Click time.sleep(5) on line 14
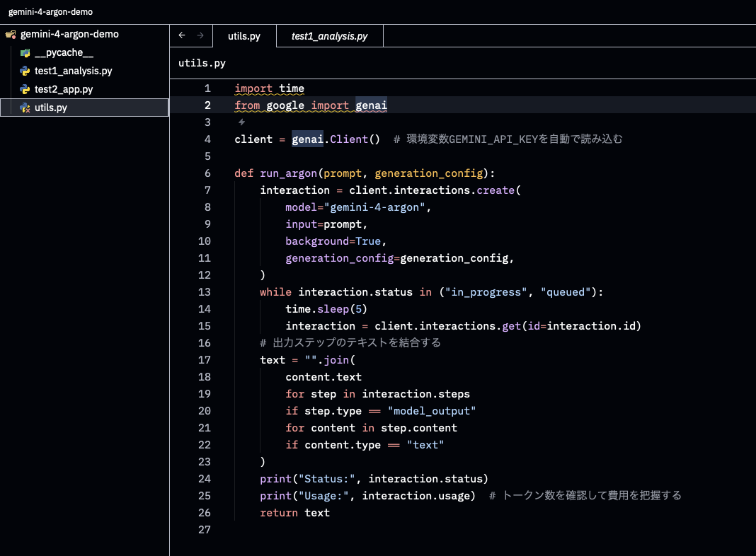Screen dimensions: 756x556 click(x=326, y=309)
